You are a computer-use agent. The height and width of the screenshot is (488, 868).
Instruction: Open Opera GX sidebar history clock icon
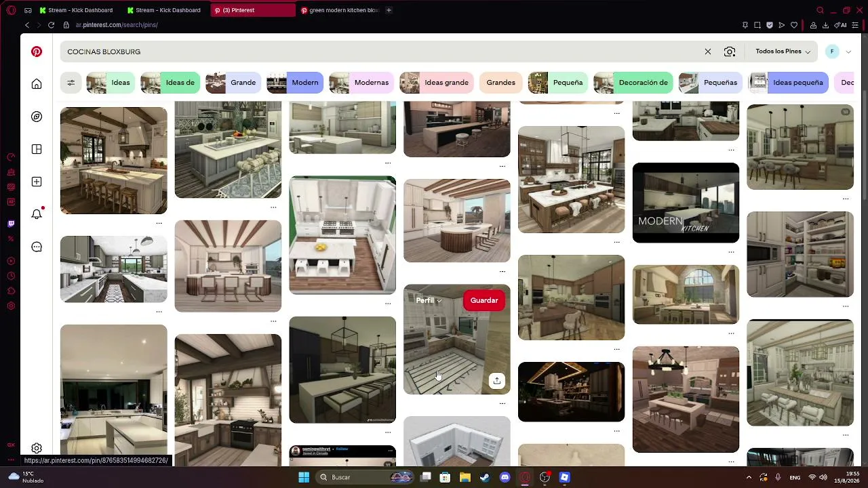(x=11, y=276)
